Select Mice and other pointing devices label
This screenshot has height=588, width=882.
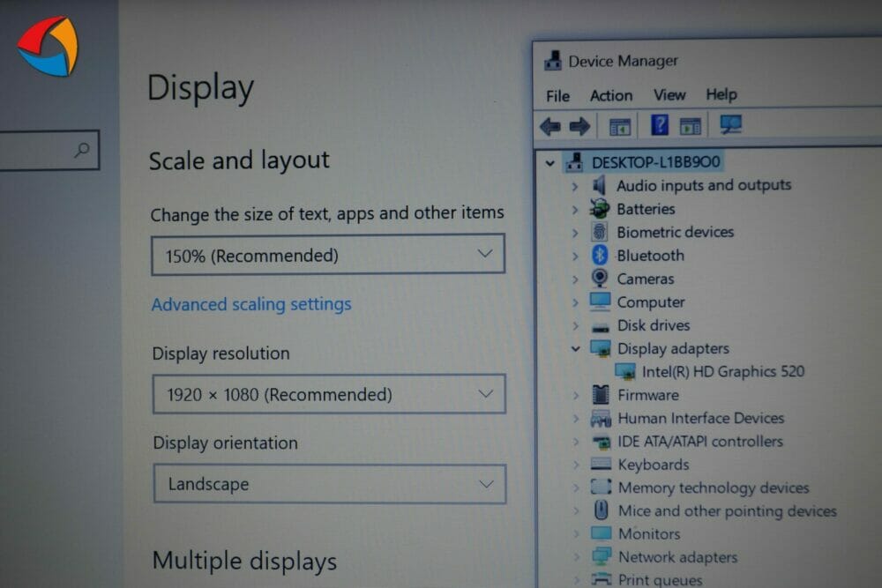pos(728,510)
